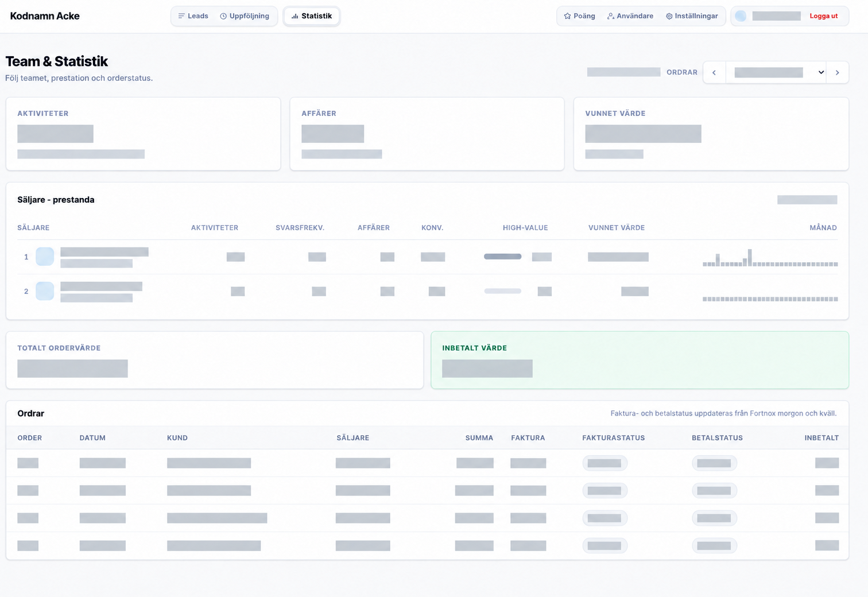
Task: Click the ORDER column header
Action: pos(30,437)
